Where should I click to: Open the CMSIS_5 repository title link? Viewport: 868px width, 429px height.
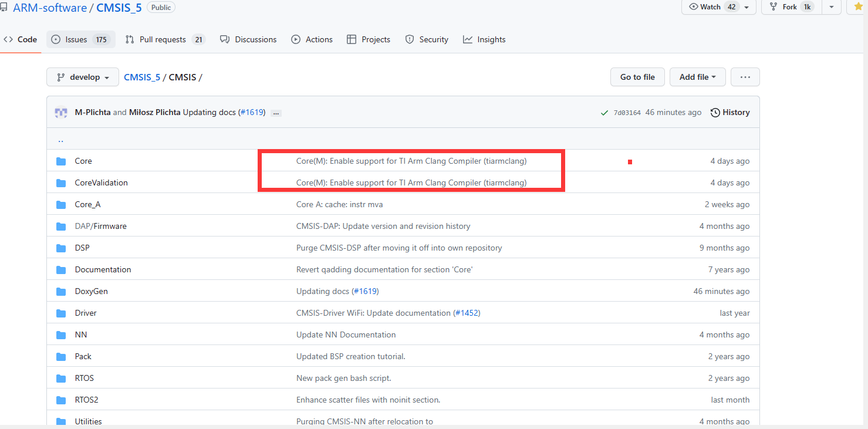tap(119, 8)
